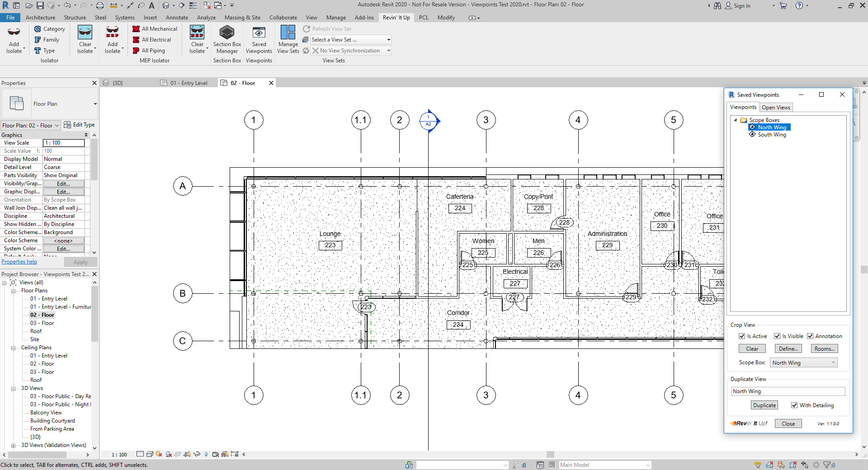Image resolution: width=868 pixels, height=470 pixels.
Task: Close inactive views from Quick Access toolbar
Action: click(207, 5)
